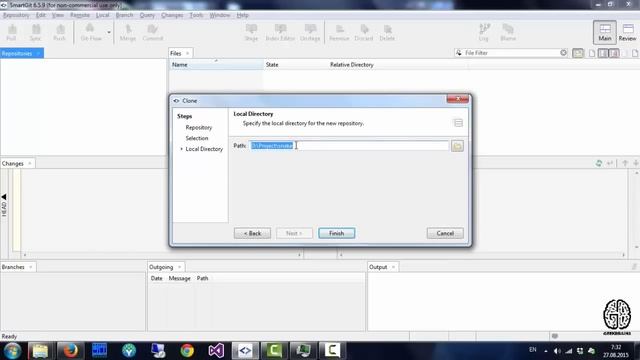Open the Blame tool

point(508,32)
